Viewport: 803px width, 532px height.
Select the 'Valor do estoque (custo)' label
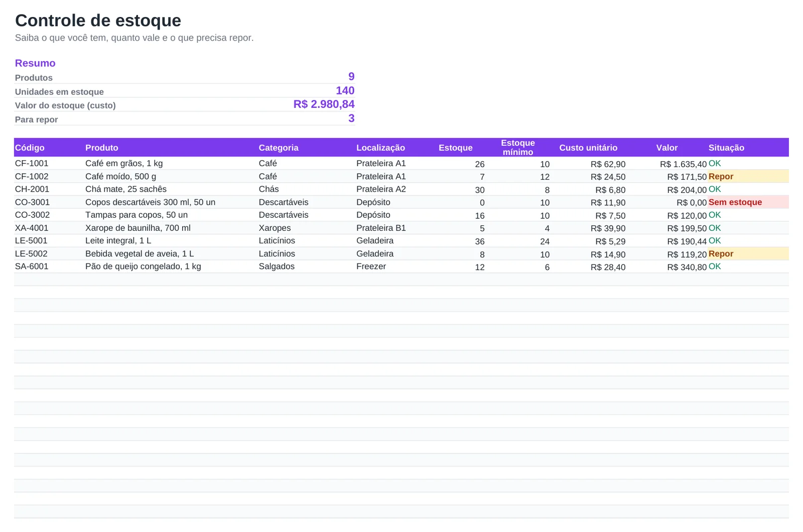pyautogui.click(x=65, y=105)
